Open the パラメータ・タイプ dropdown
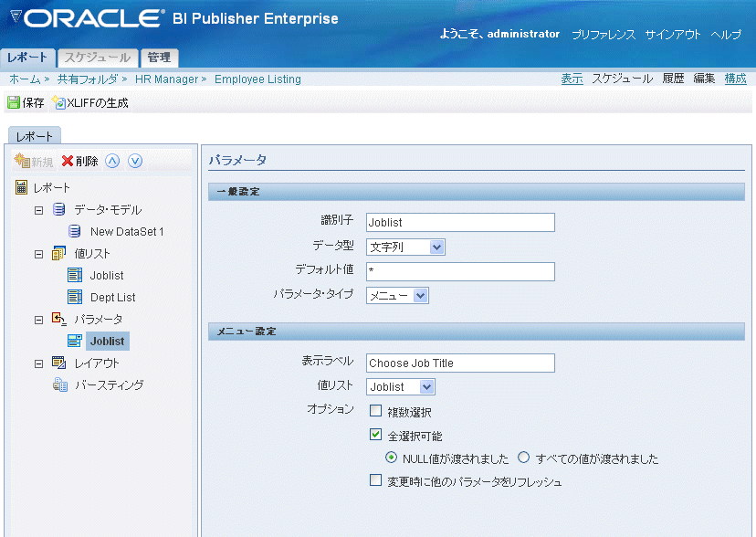The height and width of the screenshot is (537, 756). coord(397,296)
